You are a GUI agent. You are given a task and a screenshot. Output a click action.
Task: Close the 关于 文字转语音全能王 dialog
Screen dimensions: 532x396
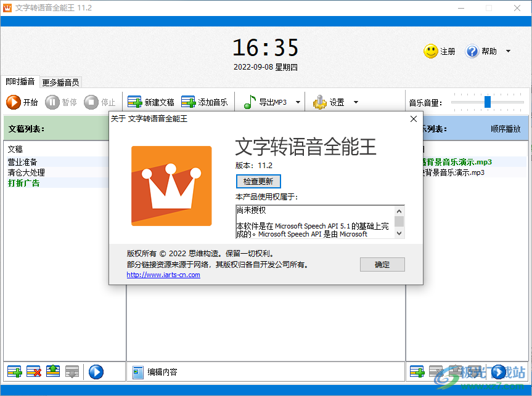tap(414, 119)
